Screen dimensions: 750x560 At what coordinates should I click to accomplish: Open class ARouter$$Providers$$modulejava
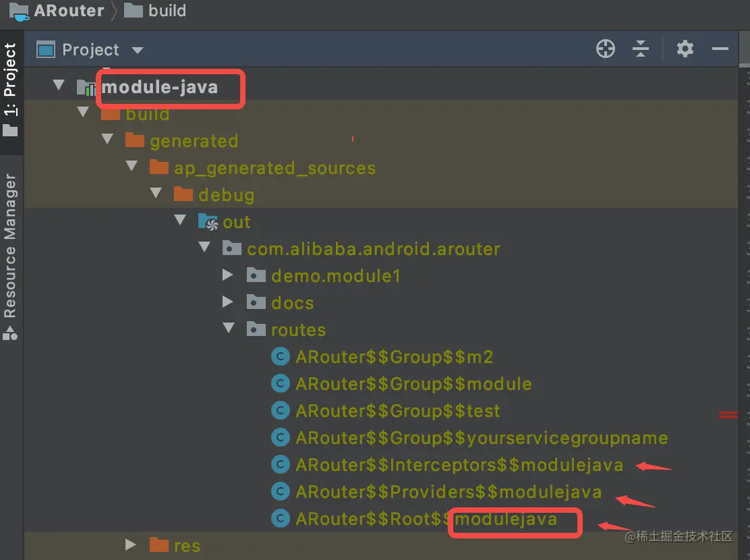449,492
